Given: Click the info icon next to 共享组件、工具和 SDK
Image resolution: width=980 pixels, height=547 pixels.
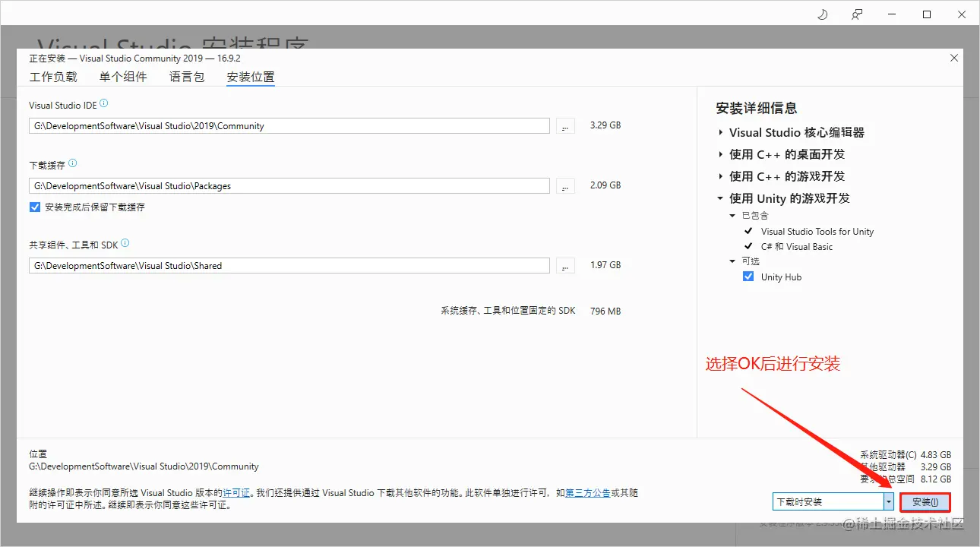Looking at the screenshot, I should [x=125, y=244].
